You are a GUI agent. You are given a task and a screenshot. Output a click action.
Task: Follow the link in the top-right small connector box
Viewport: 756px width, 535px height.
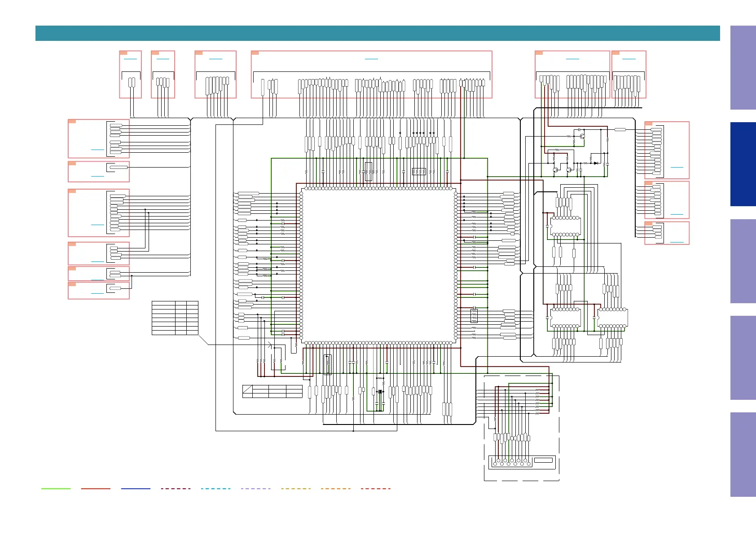coord(629,59)
